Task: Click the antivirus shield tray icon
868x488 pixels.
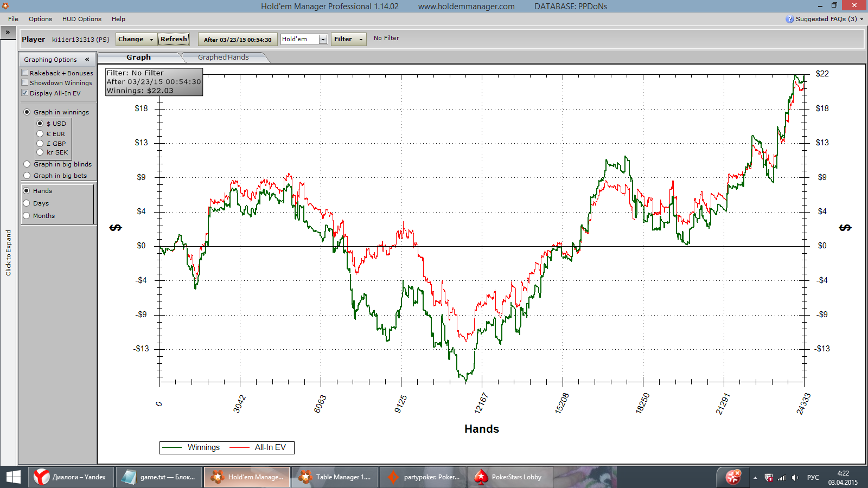Action: pos(769,478)
